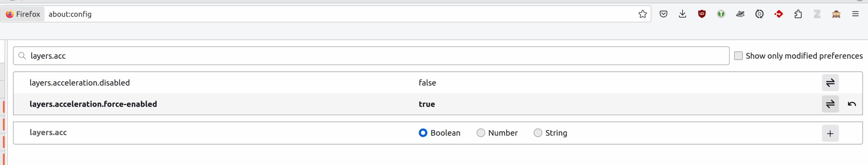Open the Firefox hamburger application menu
868x165 pixels.
[855, 14]
